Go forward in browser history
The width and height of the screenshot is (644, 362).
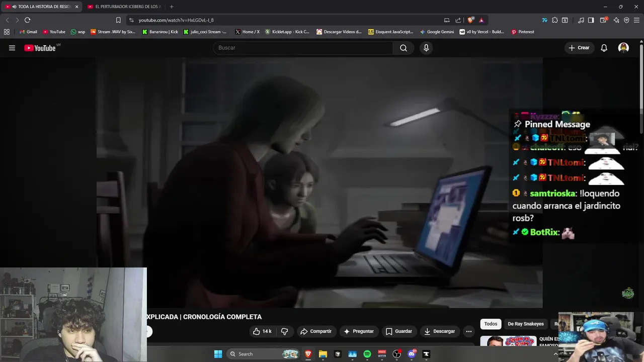point(17,20)
